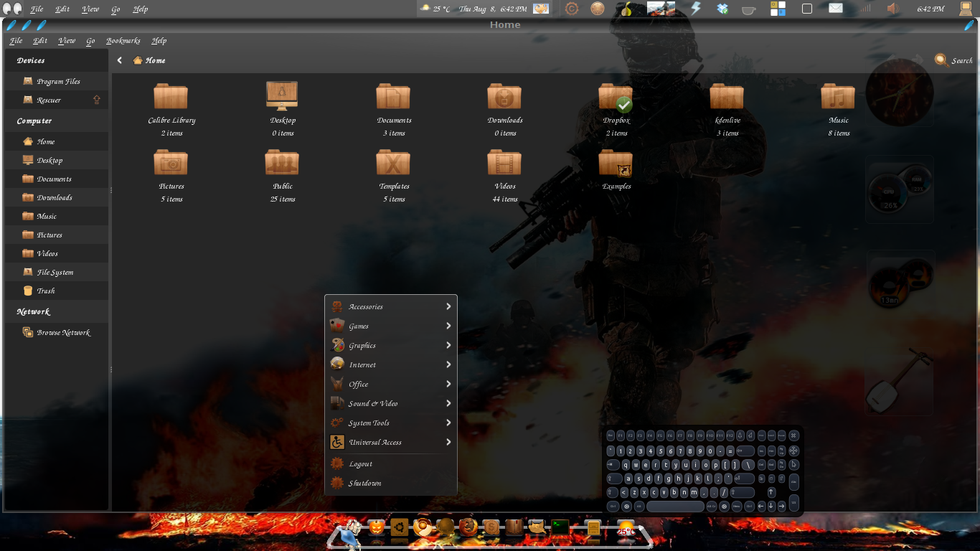Open the Videos folder icon in file view

click(x=504, y=162)
